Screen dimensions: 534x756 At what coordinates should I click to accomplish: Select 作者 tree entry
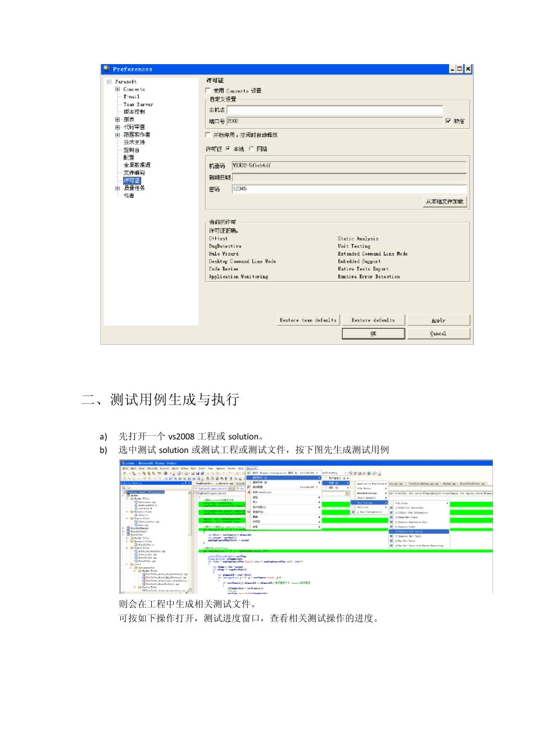(x=129, y=195)
